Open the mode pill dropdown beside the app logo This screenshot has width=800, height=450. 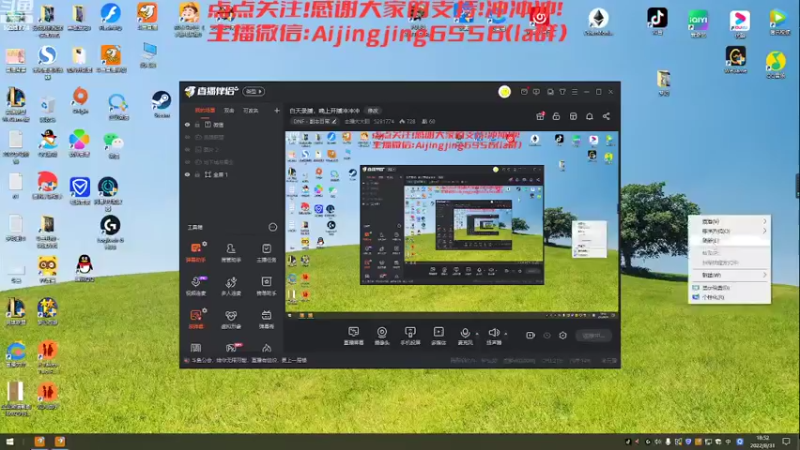254,91
